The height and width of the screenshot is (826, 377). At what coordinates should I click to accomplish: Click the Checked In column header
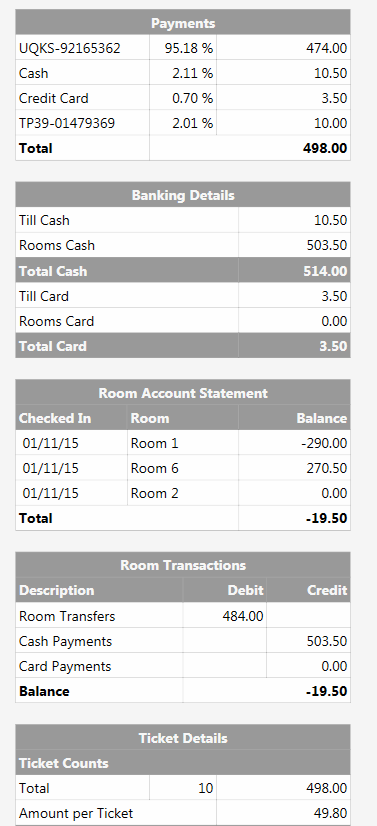pos(55,418)
